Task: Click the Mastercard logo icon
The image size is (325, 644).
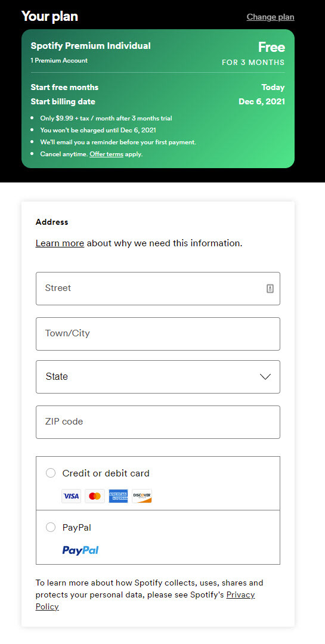Action: (95, 496)
